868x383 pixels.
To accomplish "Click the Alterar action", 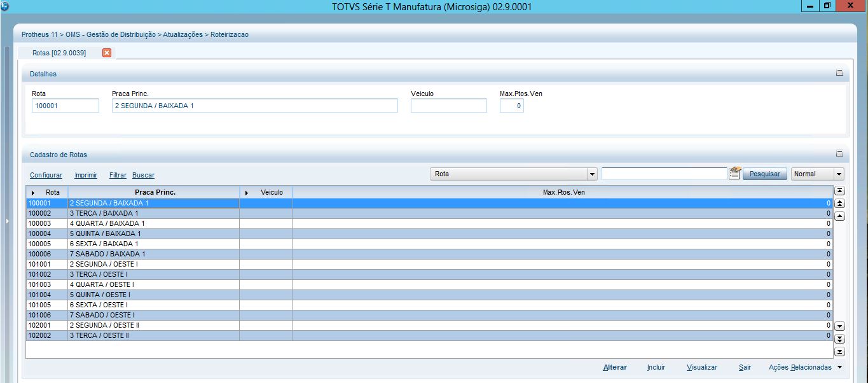I will [615, 367].
